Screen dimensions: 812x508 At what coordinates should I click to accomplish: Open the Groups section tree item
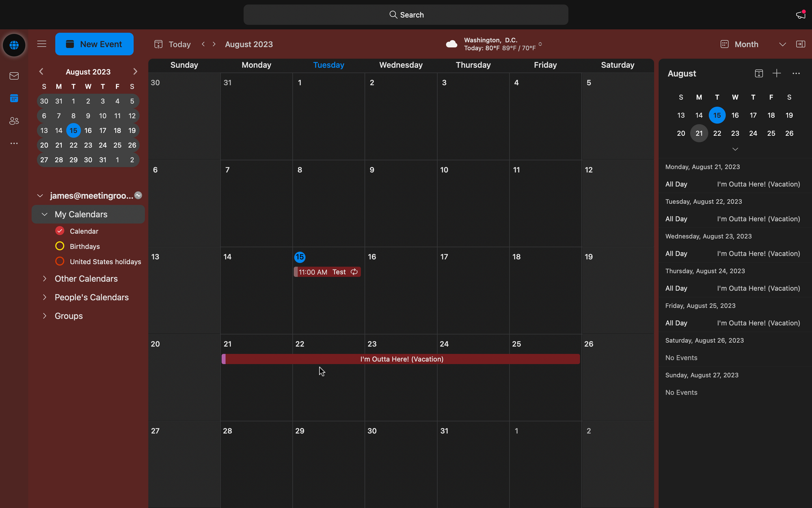44,315
